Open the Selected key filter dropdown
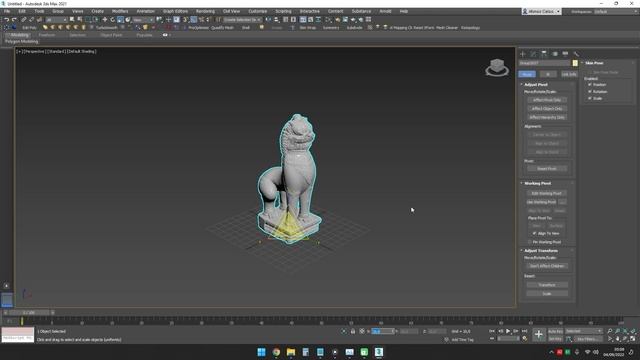Viewport: 640px width, 360px height. pyautogui.click(x=584, y=331)
